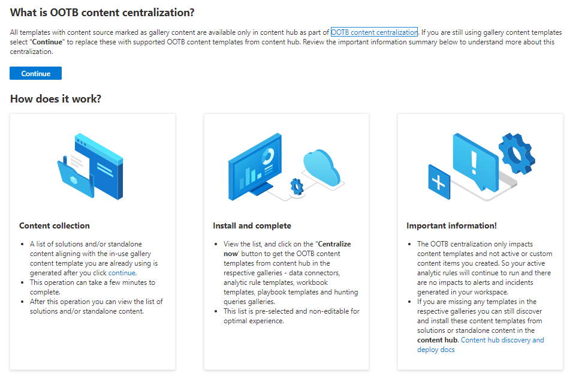Click the 'How does it work?' heading
This screenshot has width=588, height=379.
[56, 99]
